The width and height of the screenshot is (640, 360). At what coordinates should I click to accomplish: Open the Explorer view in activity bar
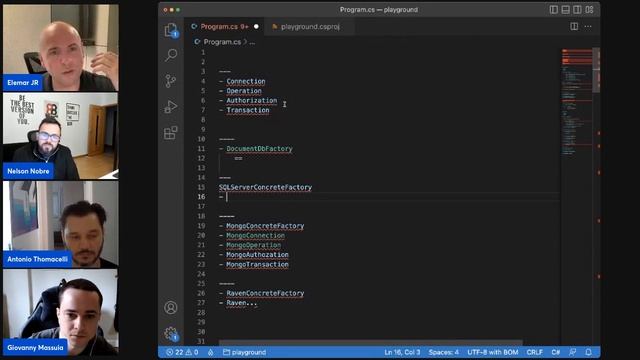click(171, 30)
